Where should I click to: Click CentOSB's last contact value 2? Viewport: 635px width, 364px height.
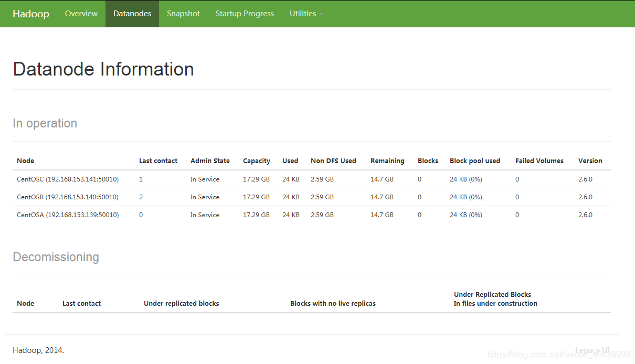point(141,197)
